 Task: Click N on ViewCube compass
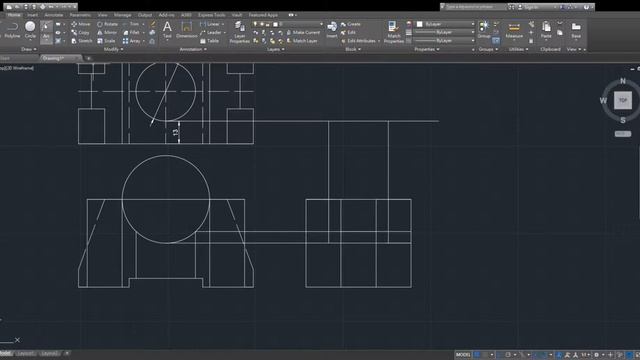pos(623,81)
